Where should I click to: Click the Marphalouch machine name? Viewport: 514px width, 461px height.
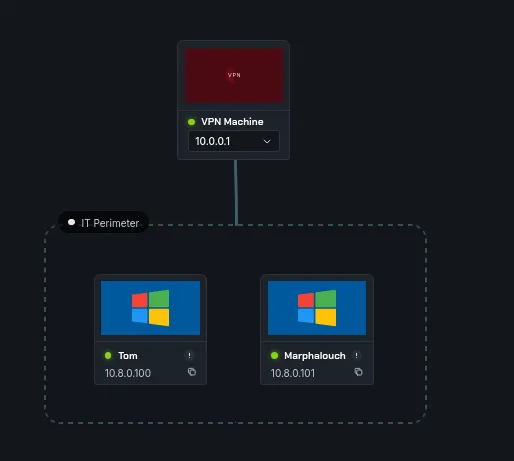315,356
